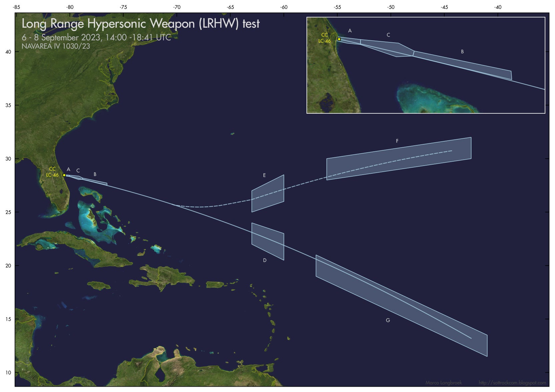Click the B label in the main map
The width and height of the screenshot is (555, 392).
(x=95, y=174)
